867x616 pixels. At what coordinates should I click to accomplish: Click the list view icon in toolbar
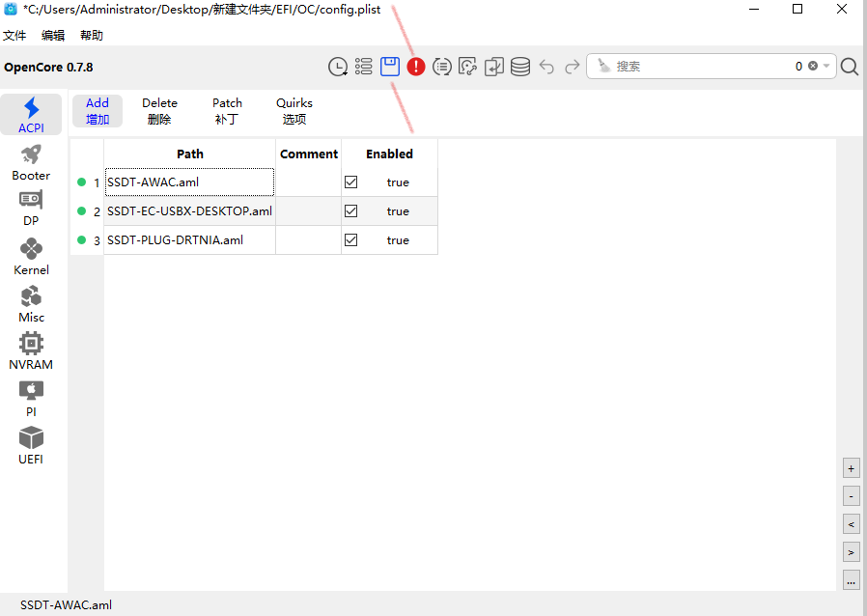coord(363,67)
